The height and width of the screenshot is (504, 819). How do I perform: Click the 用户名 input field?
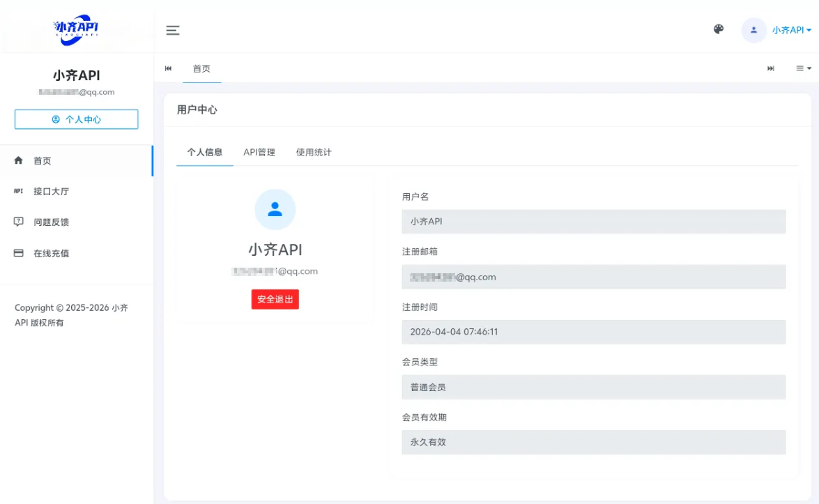[x=593, y=222]
